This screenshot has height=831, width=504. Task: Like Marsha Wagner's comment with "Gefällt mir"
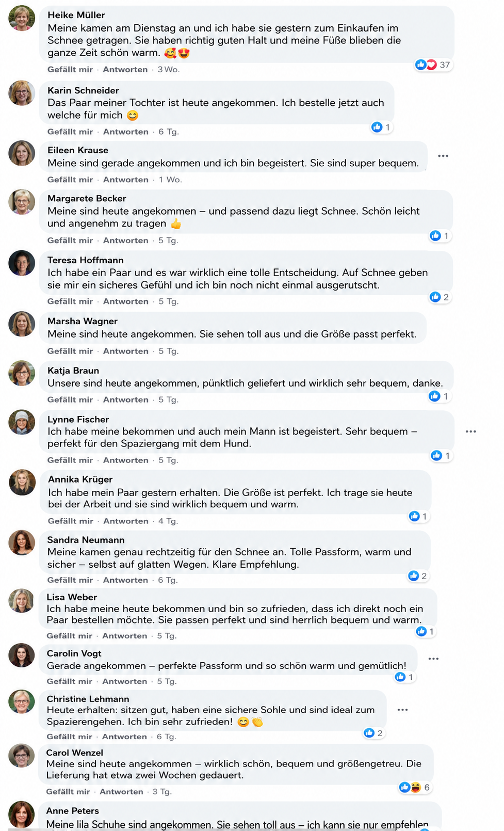(x=70, y=351)
